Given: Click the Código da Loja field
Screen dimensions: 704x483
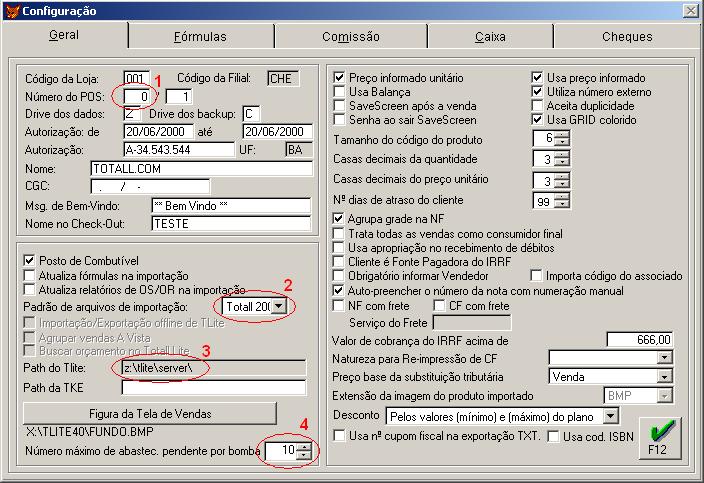Looking at the screenshot, I should pyautogui.click(x=136, y=78).
